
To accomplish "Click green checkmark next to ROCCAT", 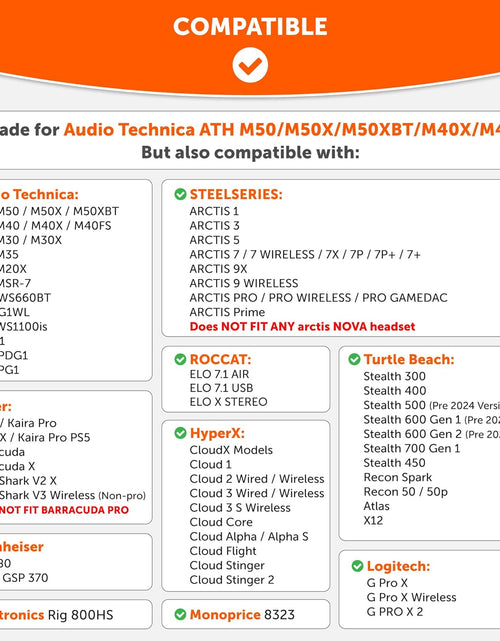I will [180, 359].
